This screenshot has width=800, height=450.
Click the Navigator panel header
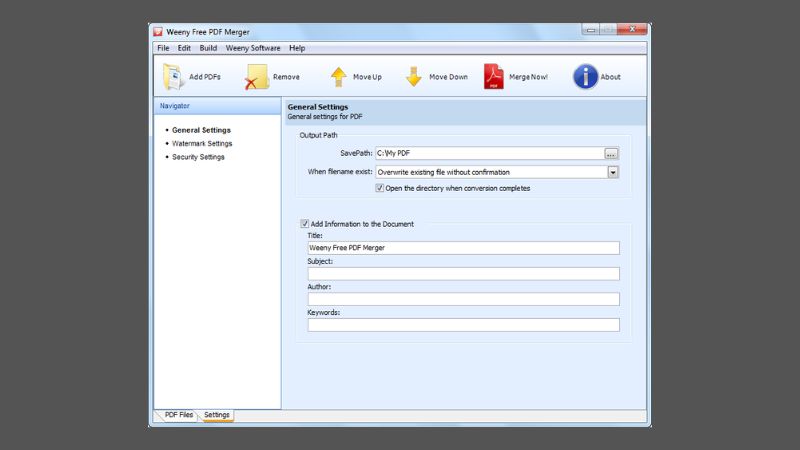[x=217, y=106]
